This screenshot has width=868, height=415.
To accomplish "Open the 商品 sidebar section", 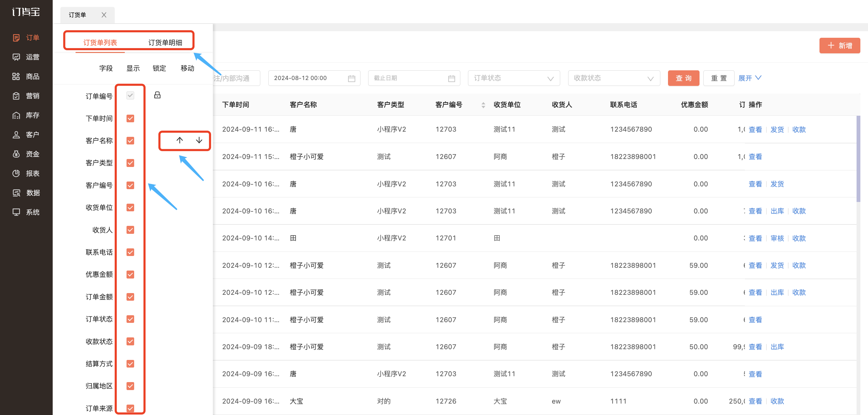I will [x=26, y=76].
